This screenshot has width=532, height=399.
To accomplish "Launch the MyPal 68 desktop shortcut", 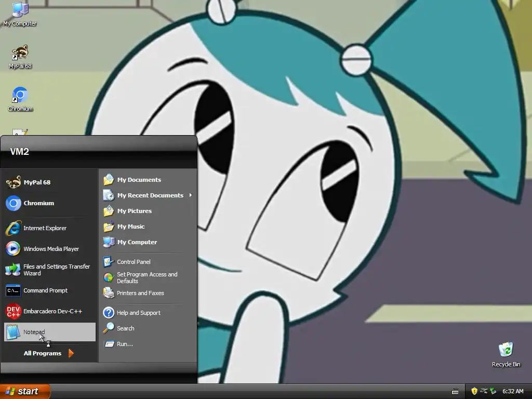I will pos(20,57).
